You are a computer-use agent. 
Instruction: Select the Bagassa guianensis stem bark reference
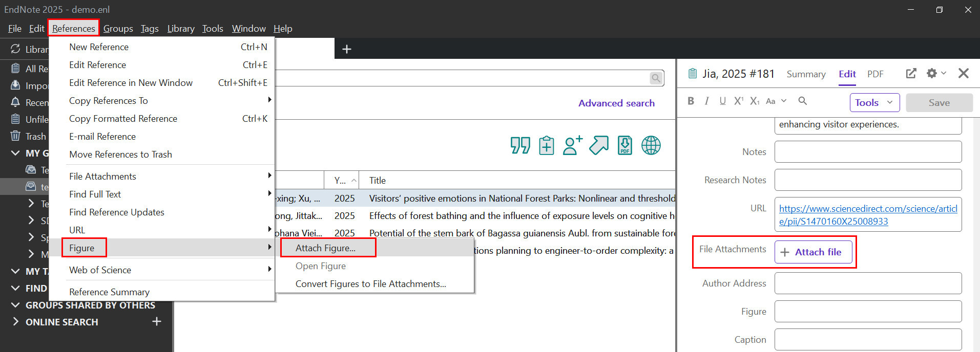(x=475, y=233)
